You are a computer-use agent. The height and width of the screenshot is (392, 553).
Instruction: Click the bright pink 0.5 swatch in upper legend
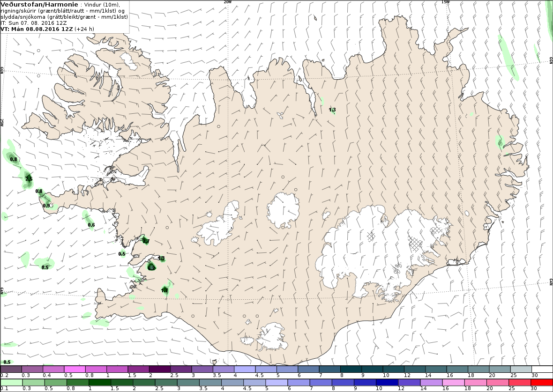(75, 369)
